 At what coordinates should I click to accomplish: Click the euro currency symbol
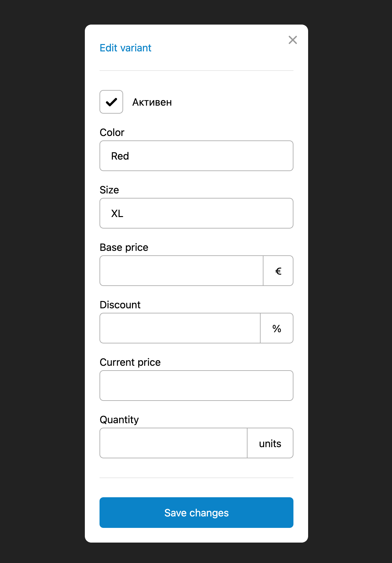(278, 271)
